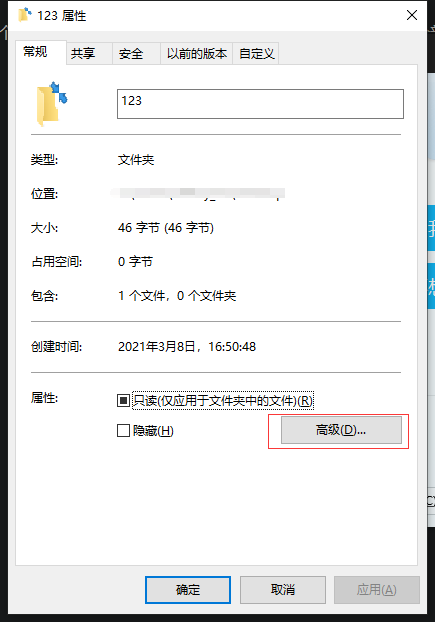Click the small folder icon in title bar

25,15
